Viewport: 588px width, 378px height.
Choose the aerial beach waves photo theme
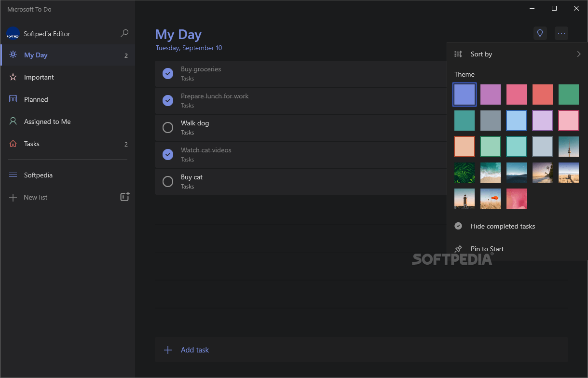click(x=491, y=173)
